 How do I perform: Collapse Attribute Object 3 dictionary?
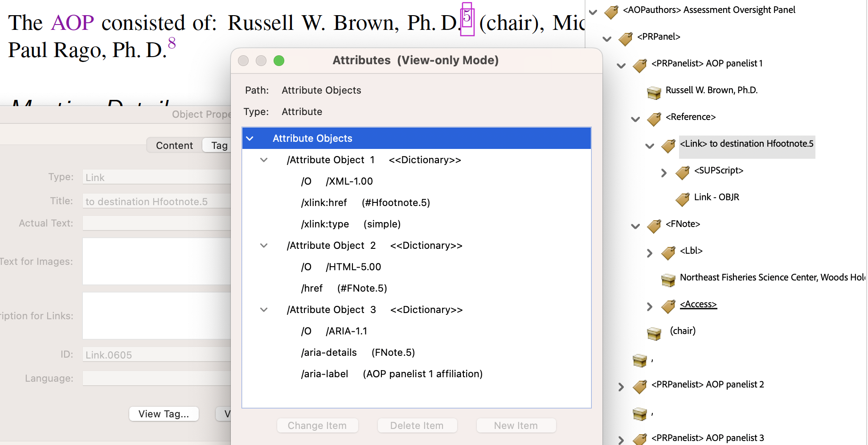264,310
